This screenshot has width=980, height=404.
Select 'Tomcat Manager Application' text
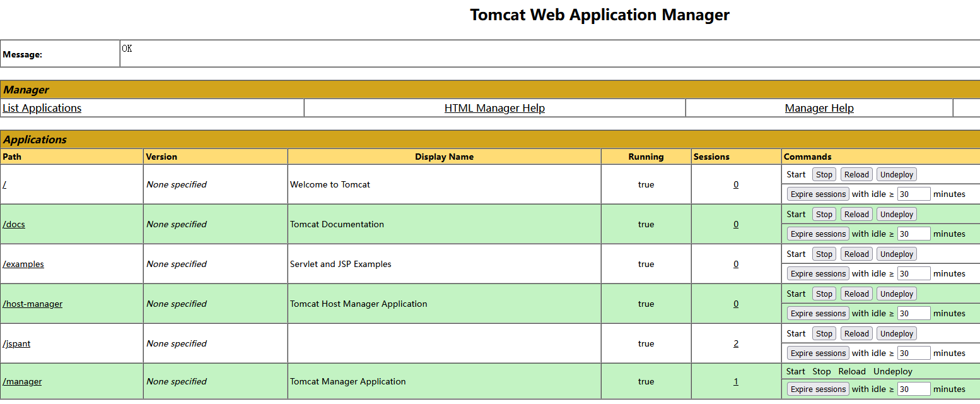tap(347, 381)
